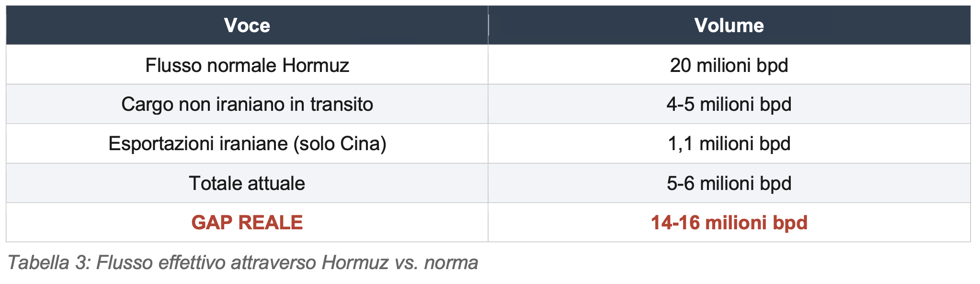Click the Flusso normale Hormuz cell
The width and height of the screenshot is (980, 284).
click(x=247, y=65)
